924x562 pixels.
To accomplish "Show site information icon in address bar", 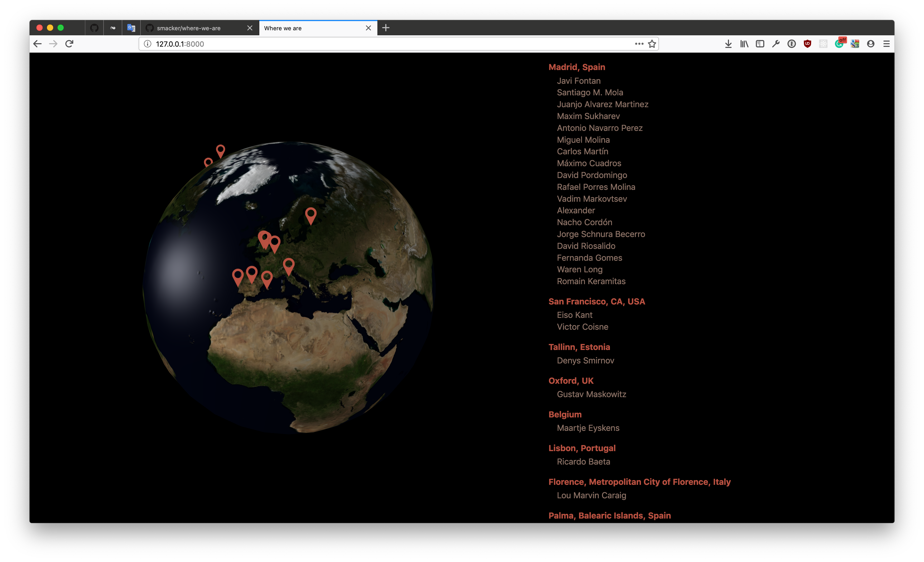I will point(148,44).
